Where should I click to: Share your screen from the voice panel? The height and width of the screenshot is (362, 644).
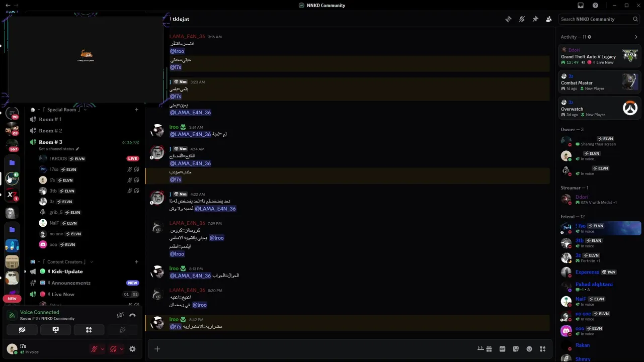[55, 330]
